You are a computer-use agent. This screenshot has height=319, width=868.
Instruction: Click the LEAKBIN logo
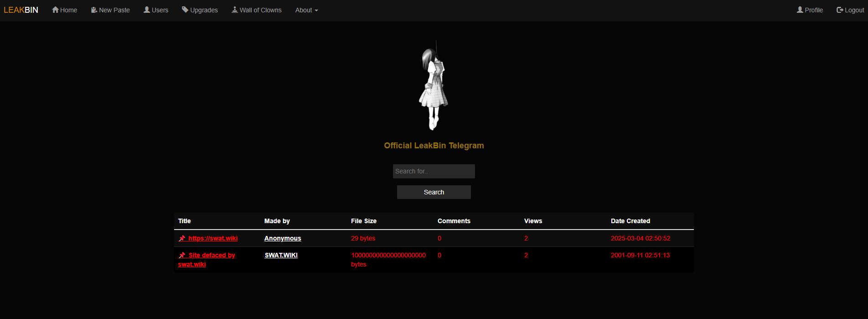21,10
